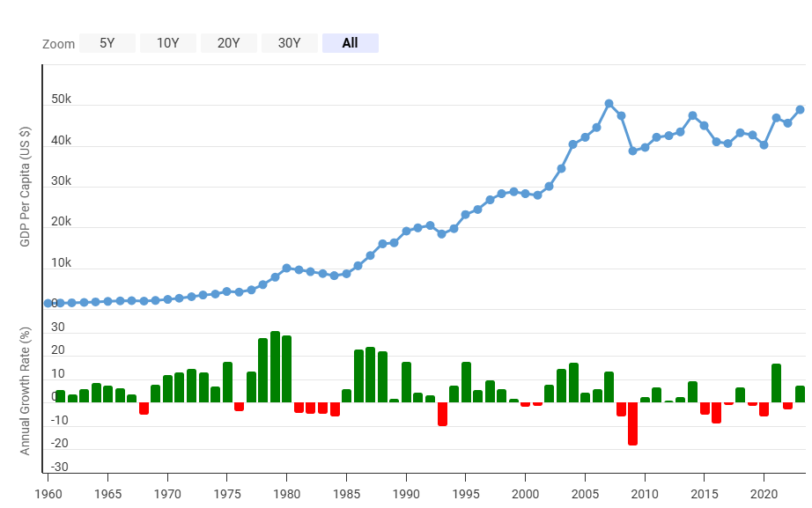
Task: Click the green 2021 growth rate bar
Action: pos(776,383)
